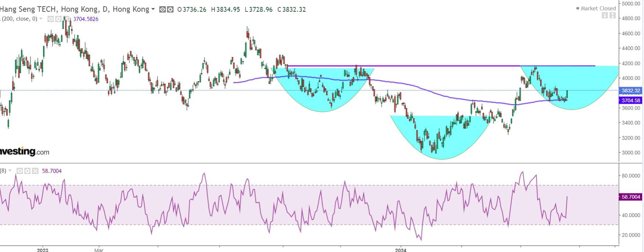Image resolution: width=644 pixels, height=252 pixels.
Task: Hide the 200 moving average line
Action: [x=51, y=19]
